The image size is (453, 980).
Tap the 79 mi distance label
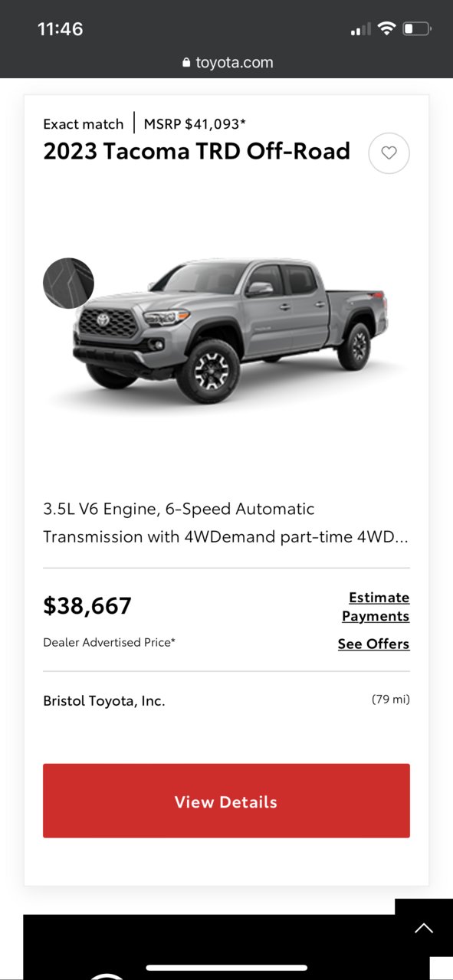pyautogui.click(x=391, y=699)
